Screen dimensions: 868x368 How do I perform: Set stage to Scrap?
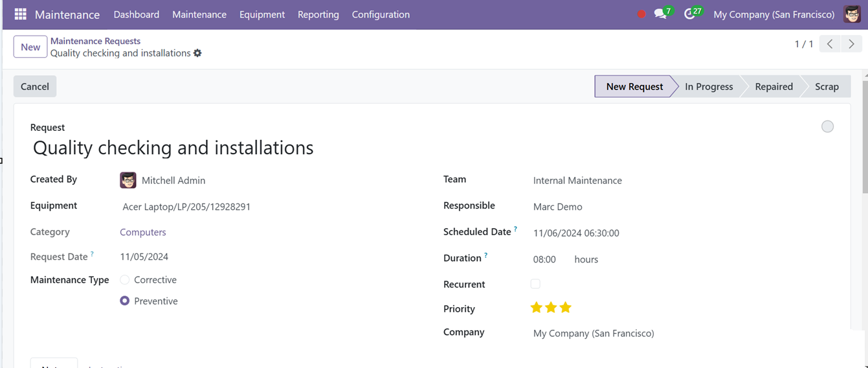click(827, 86)
